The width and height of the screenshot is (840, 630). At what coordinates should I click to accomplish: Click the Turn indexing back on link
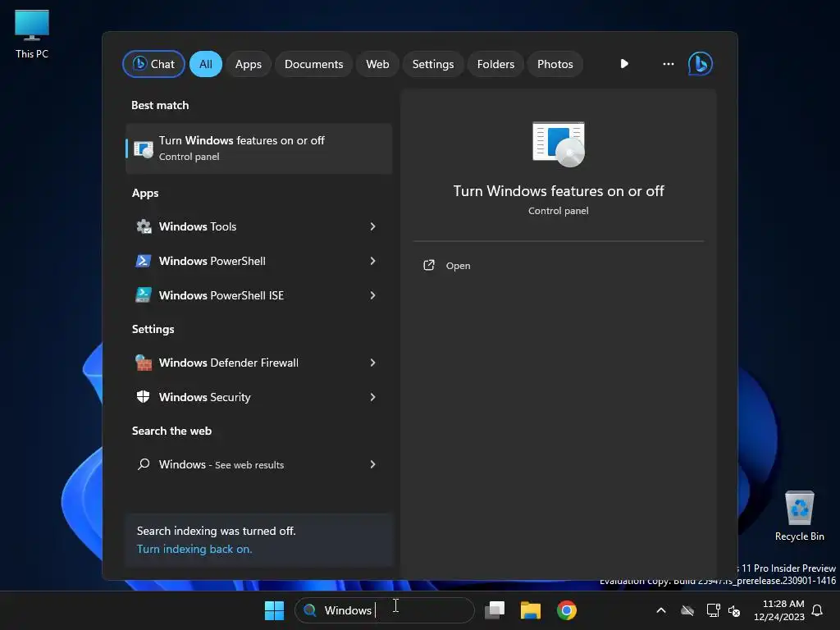(194, 549)
